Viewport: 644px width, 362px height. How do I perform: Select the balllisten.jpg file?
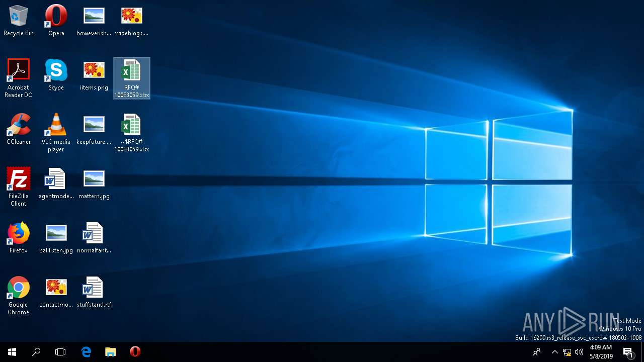56,238
